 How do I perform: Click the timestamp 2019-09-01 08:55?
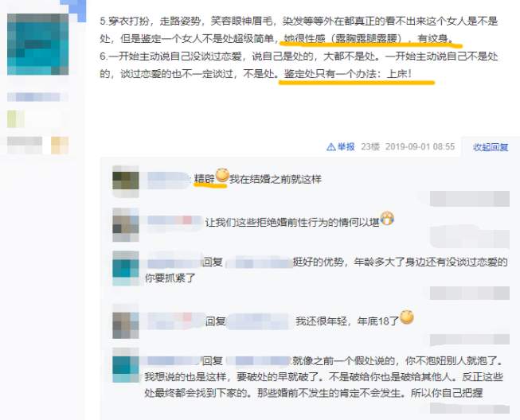coord(420,146)
